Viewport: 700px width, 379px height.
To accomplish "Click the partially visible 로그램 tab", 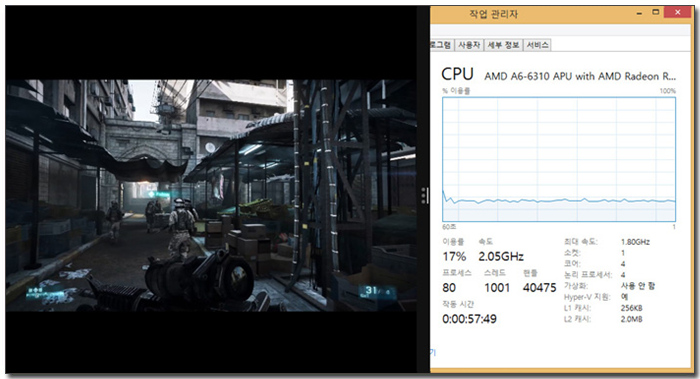I will pos(442,45).
